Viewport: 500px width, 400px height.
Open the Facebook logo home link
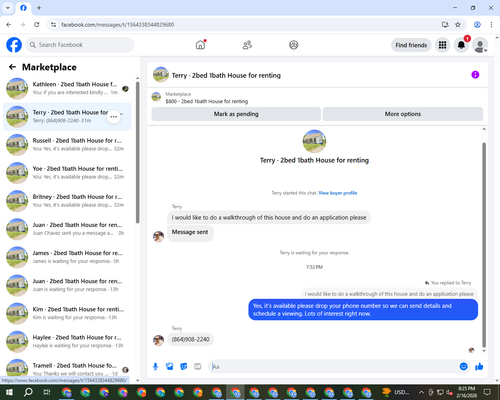click(x=14, y=45)
